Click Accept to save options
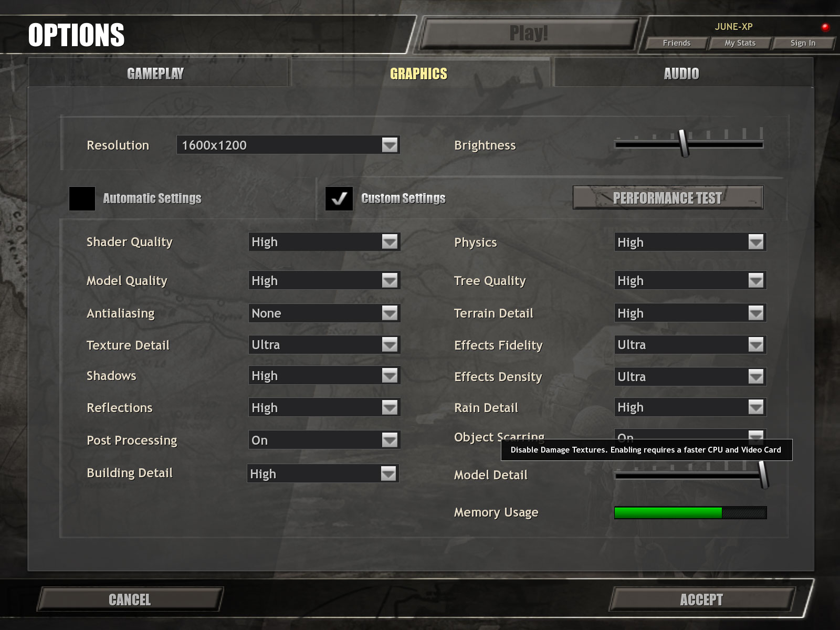The height and width of the screenshot is (630, 840). click(701, 600)
